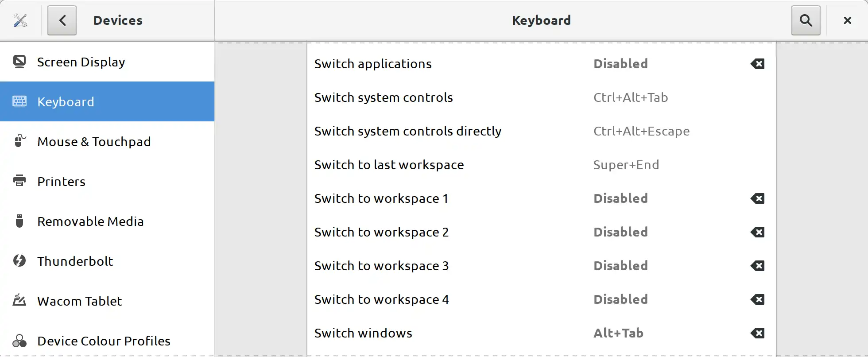Open the Wacom Tablet panel
Viewport: 868px width, 357px height.
click(x=80, y=301)
